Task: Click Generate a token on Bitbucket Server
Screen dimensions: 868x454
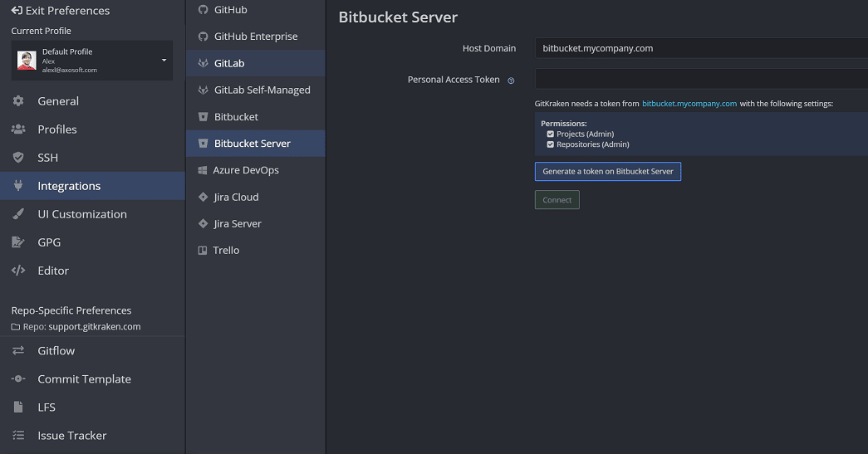Action: [607, 171]
